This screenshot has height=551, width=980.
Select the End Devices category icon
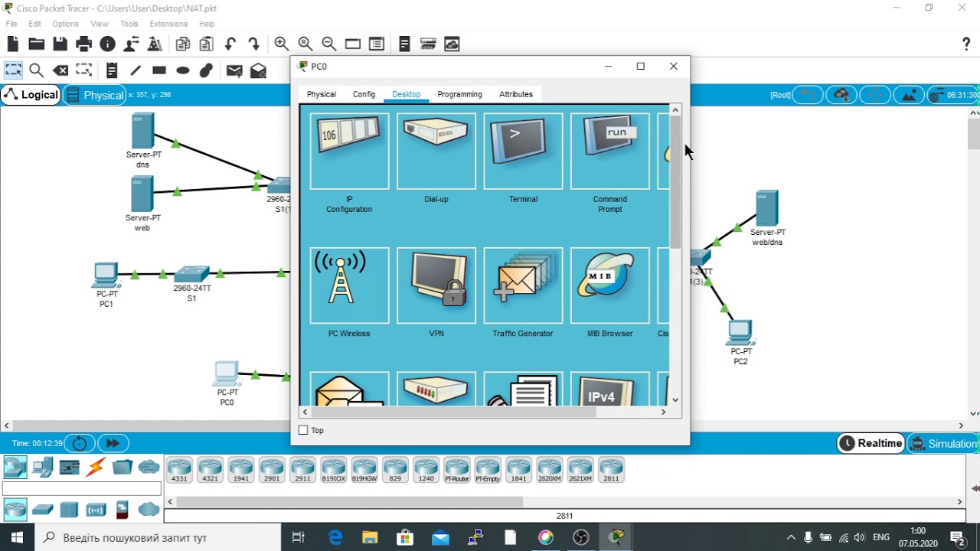(x=43, y=467)
